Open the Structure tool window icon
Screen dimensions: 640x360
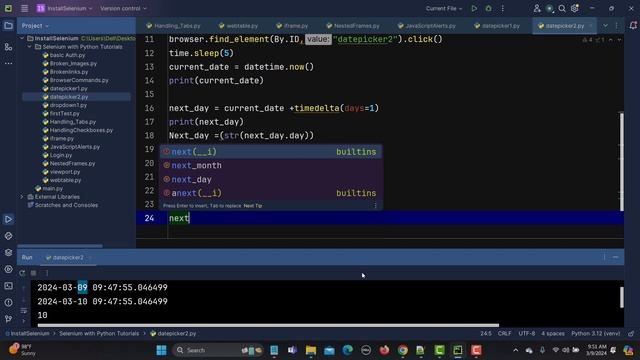8,47
